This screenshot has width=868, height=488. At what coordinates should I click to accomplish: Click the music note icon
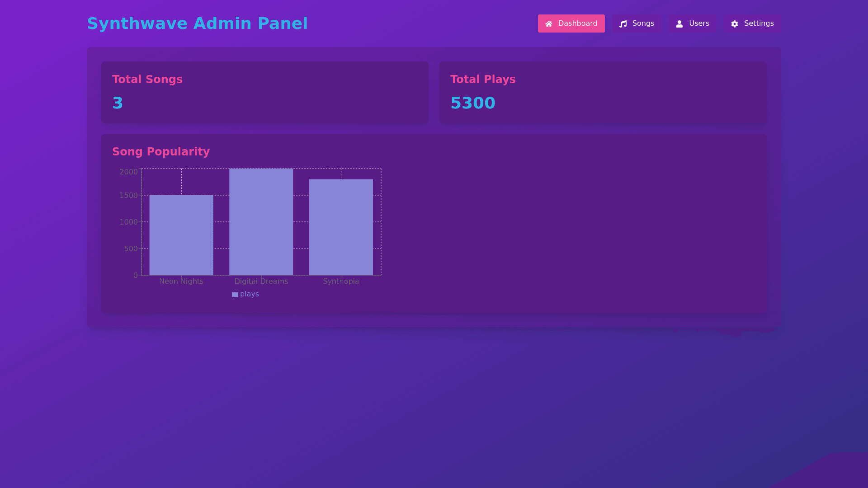click(x=623, y=24)
